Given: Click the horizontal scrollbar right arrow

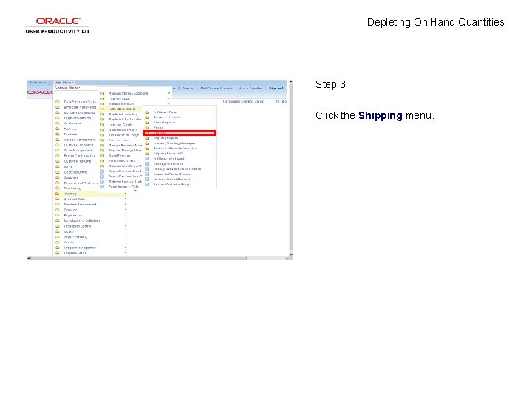Looking at the screenshot, I should click(x=287, y=258).
